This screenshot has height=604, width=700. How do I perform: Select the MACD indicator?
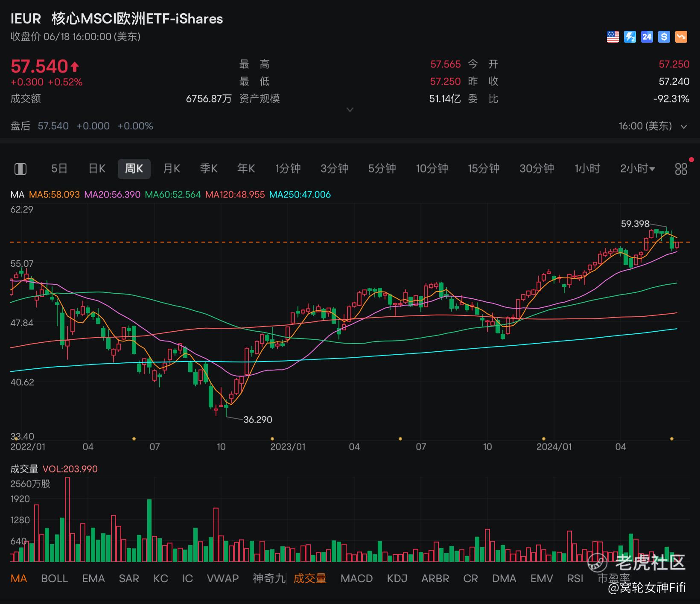[x=357, y=578]
